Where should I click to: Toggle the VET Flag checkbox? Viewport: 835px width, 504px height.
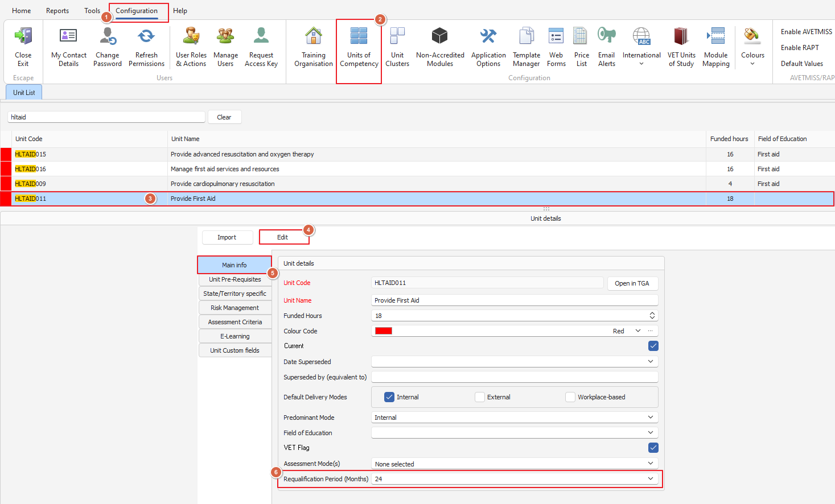(653, 448)
